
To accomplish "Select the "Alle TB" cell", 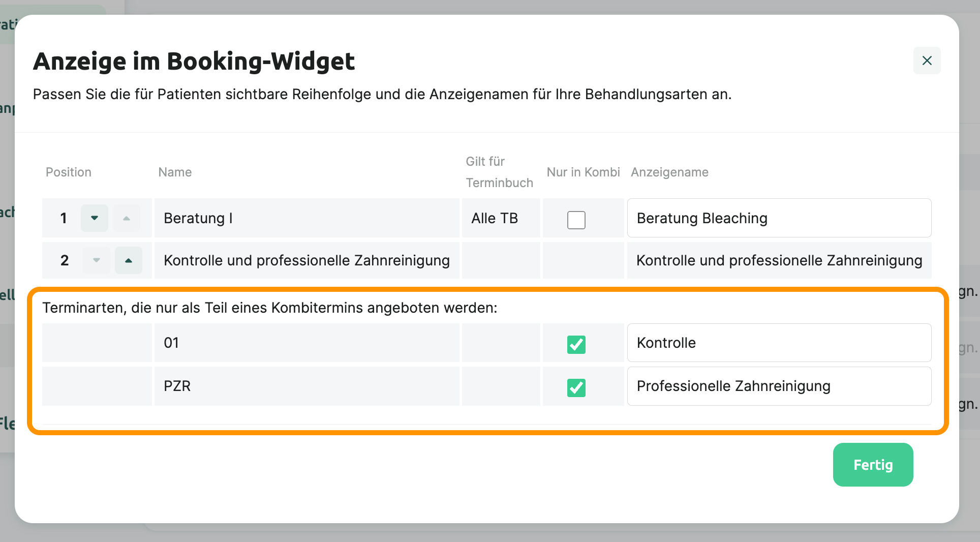I will tap(494, 218).
